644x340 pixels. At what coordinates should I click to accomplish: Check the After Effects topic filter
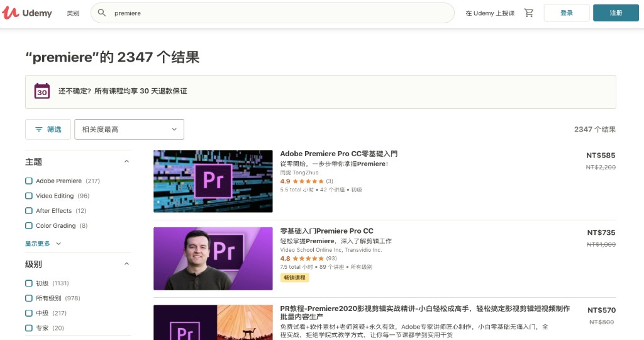point(29,210)
